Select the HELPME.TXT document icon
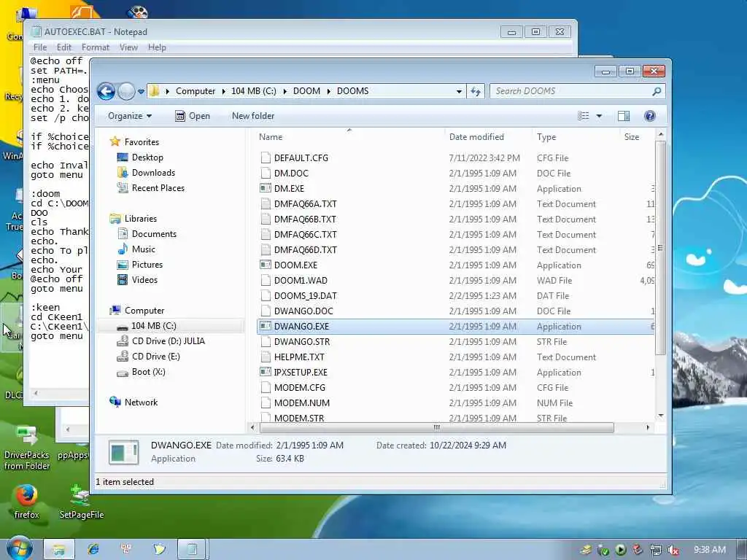747x560 pixels. click(x=266, y=357)
